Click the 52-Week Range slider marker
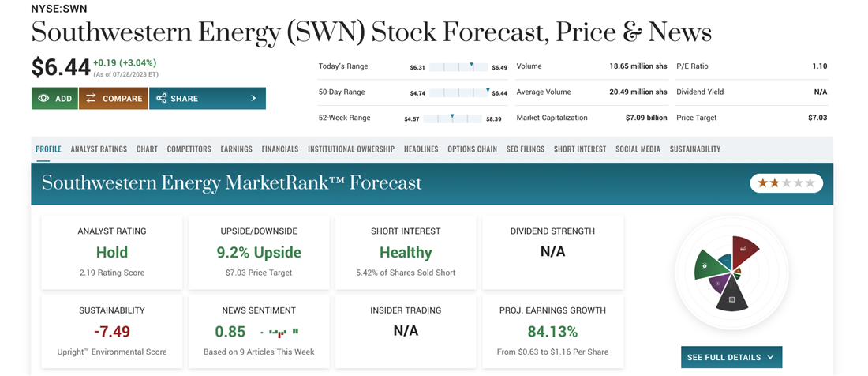 pyautogui.click(x=452, y=117)
